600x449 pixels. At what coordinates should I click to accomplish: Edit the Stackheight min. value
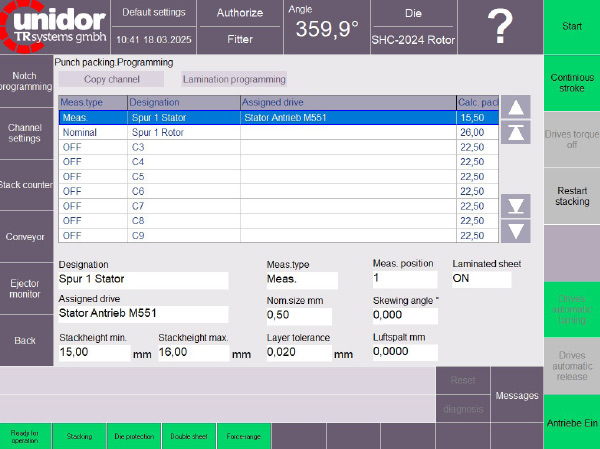(95, 353)
